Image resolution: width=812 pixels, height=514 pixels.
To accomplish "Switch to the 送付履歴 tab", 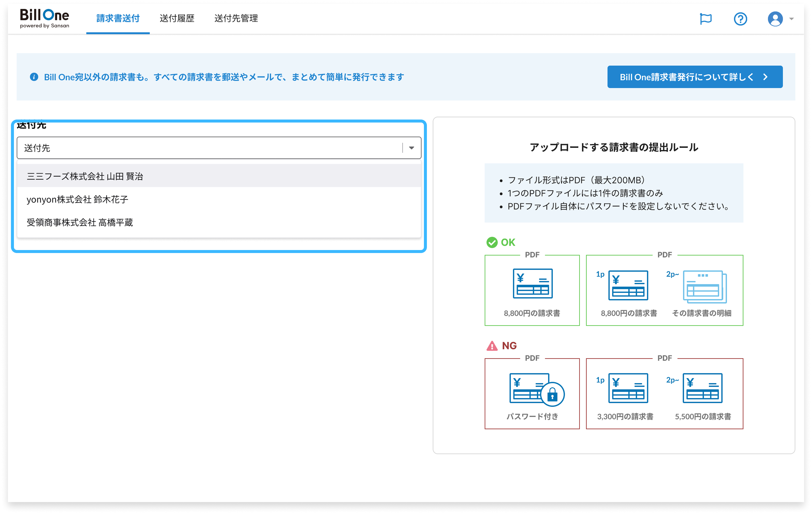I will pos(177,18).
